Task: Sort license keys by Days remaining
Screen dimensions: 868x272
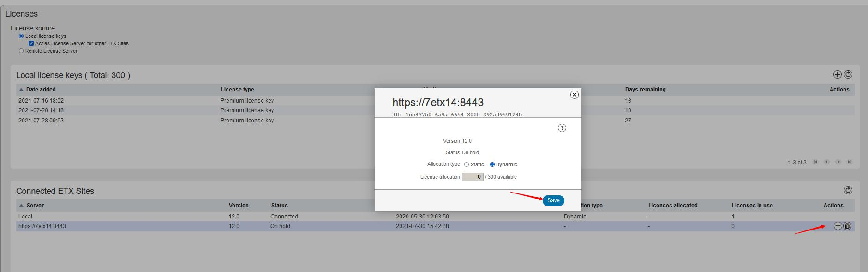Action: point(646,90)
